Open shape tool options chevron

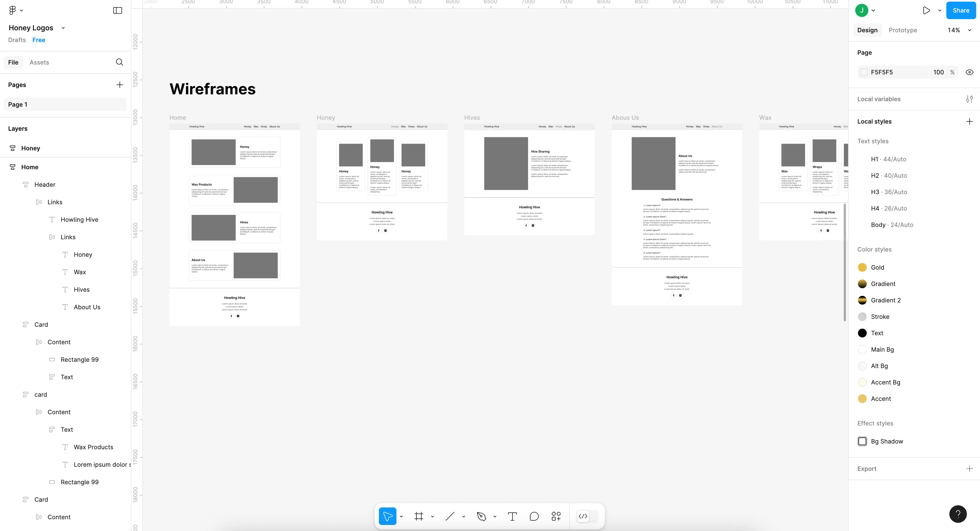[464, 517]
